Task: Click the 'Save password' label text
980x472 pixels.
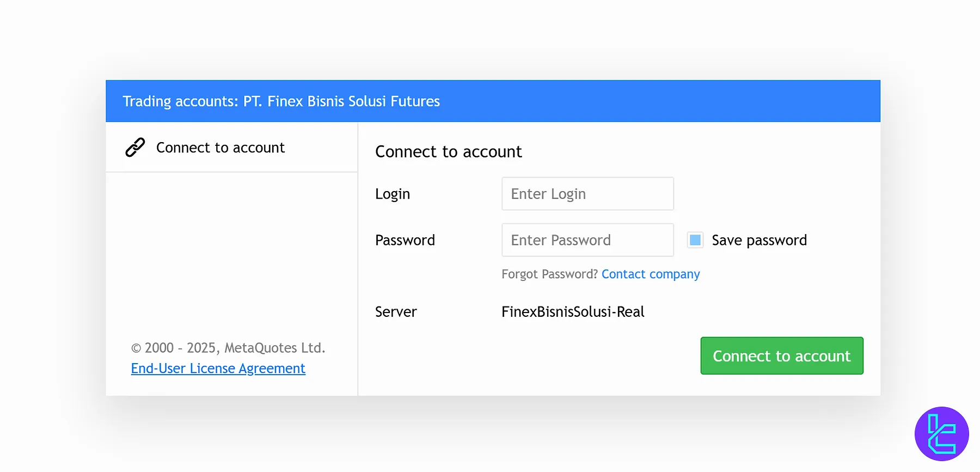Action: tap(759, 240)
